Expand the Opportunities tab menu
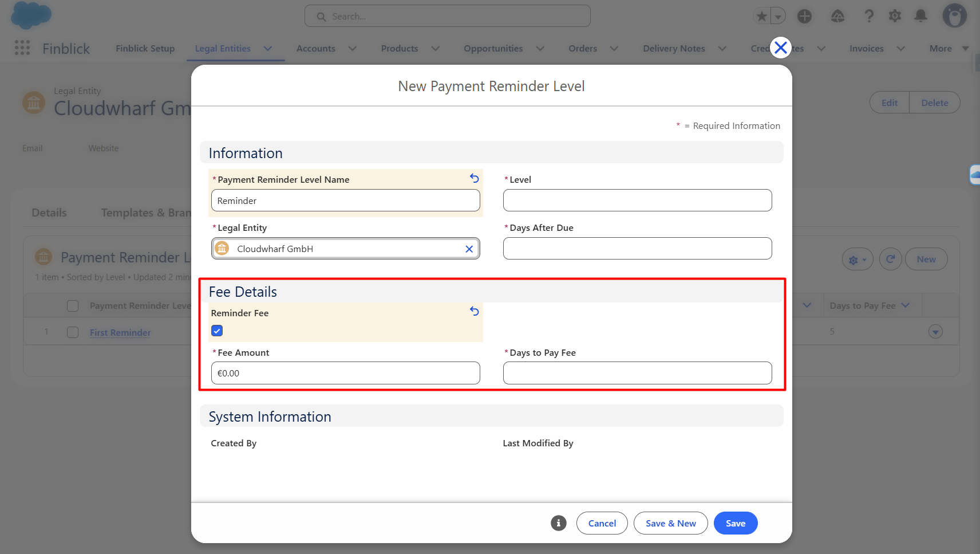This screenshot has height=554, width=980. (x=540, y=49)
